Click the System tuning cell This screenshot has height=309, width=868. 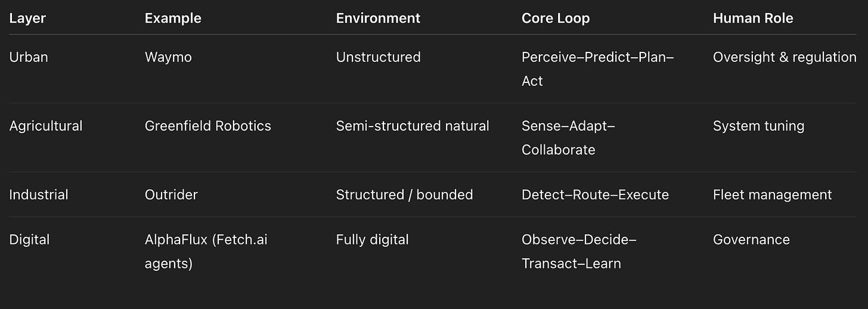[758, 126]
